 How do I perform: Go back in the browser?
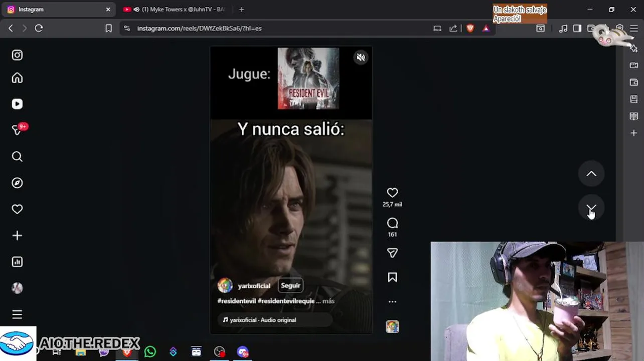(11, 28)
